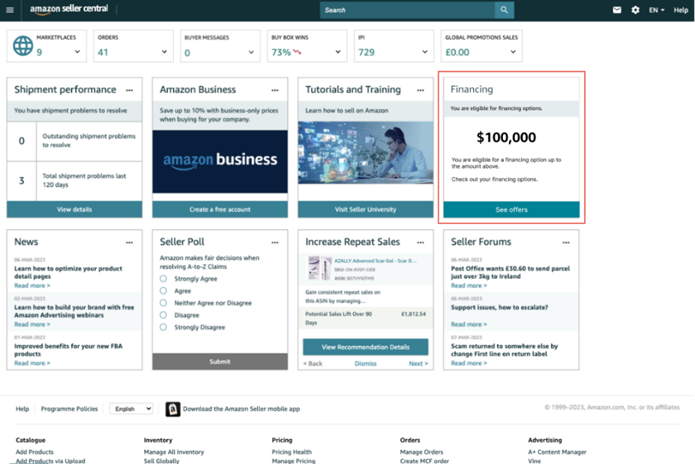Click Visit Seller University button
This screenshot has width=695, height=464.
[366, 209]
